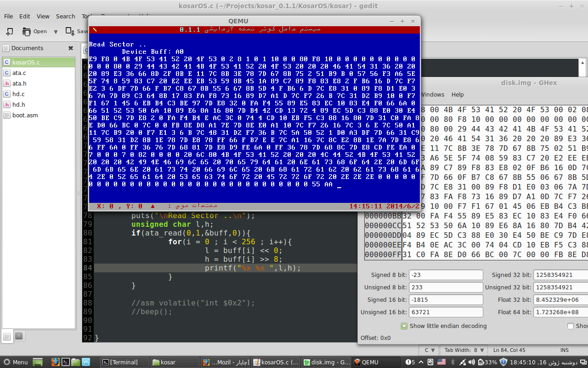The image size is (588, 368).
Task: Open the Search menu in gedit
Action: coord(65,16)
